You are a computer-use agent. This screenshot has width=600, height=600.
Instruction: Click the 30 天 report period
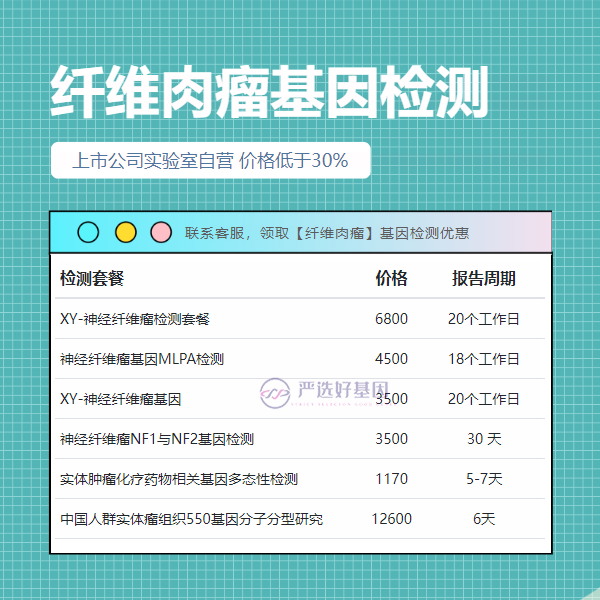tap(484, 439)
